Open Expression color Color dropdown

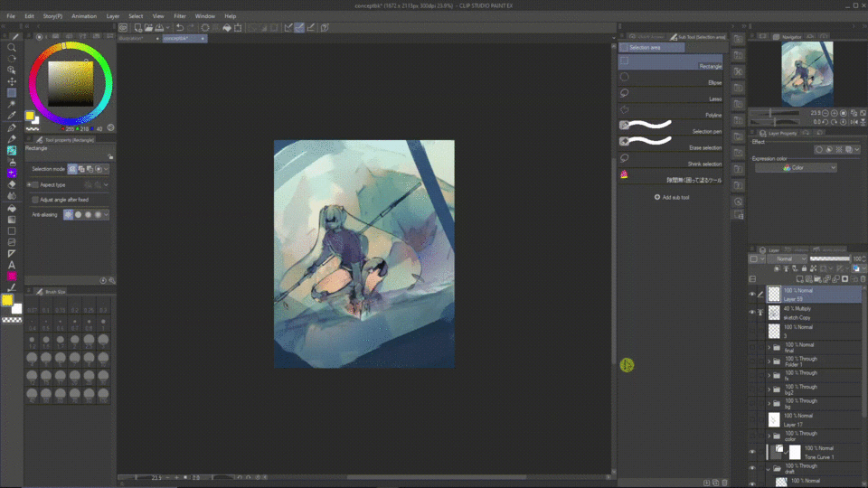(796, 168)
